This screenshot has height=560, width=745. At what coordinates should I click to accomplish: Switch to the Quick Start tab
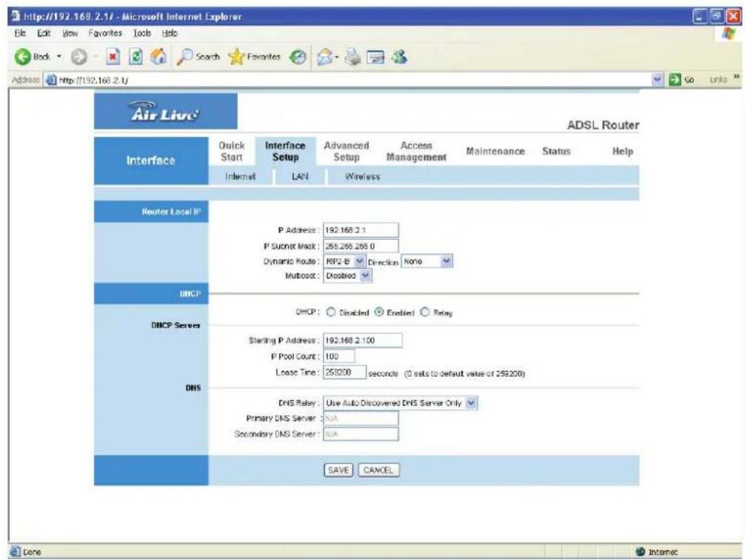click(231, 151)
